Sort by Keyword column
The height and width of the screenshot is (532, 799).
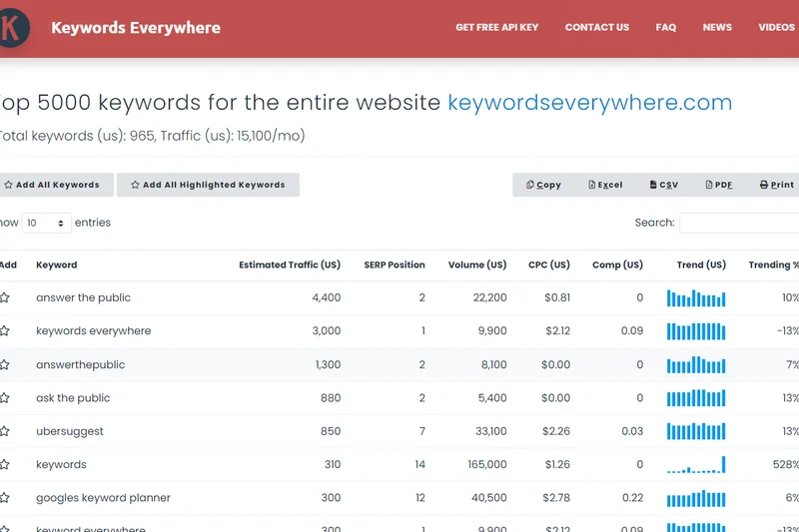point(57,265)
